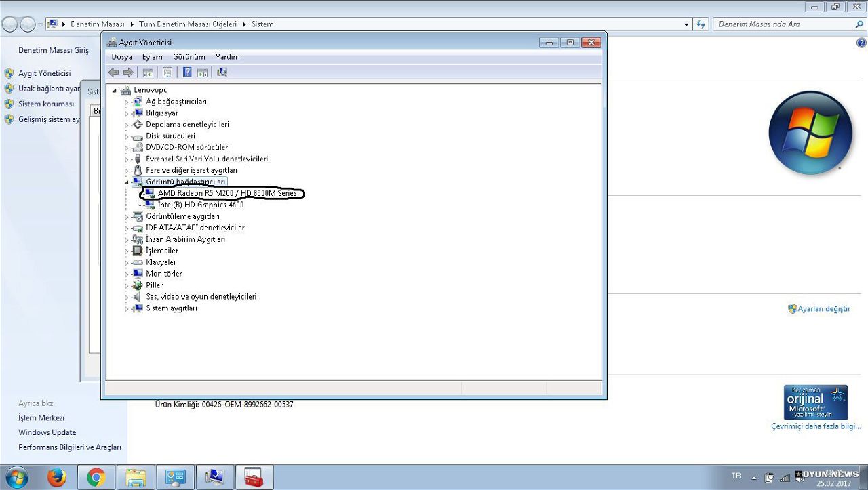Click the Sistem breadcrumb in address bar
Image resolution: width=868 pixels, height=490 pixels.
(262, 24)
